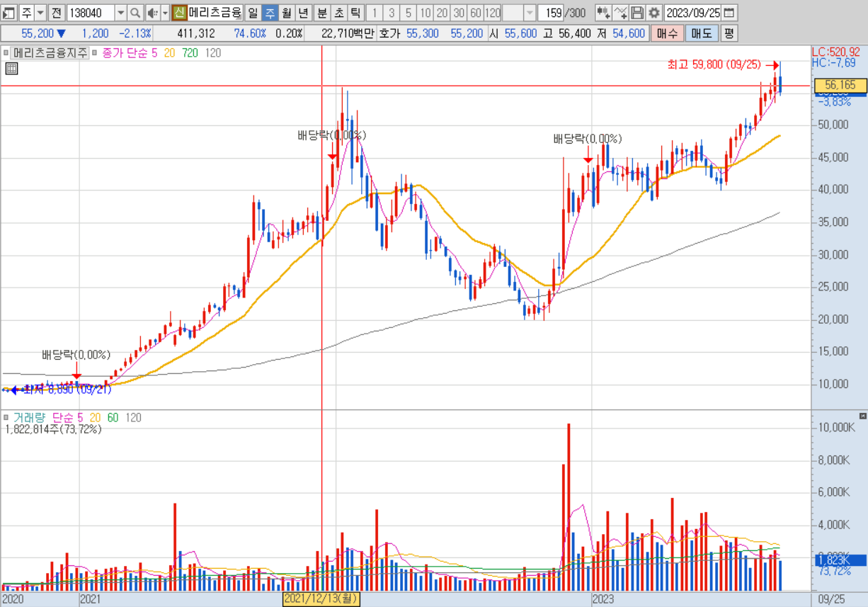Open dropdown arrow next to 주 selector
868x607 pixels.
pos(40,13)
